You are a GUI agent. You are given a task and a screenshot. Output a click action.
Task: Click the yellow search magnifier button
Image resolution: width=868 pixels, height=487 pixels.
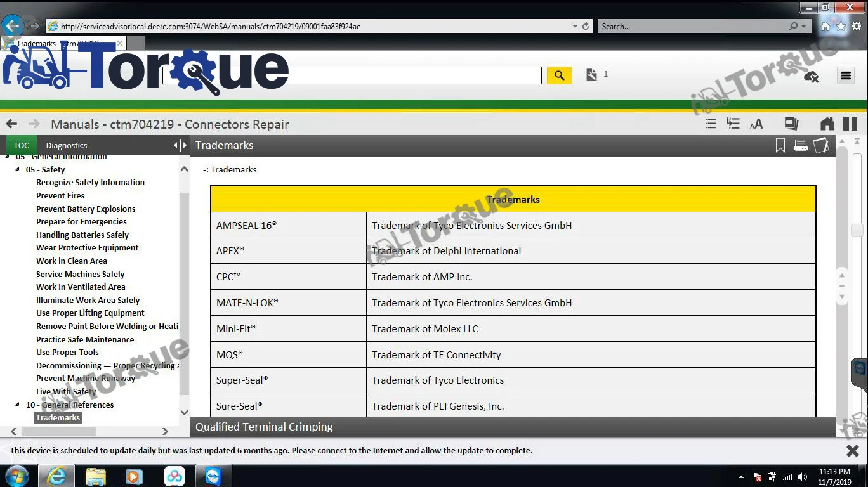(x=559, y=75)
